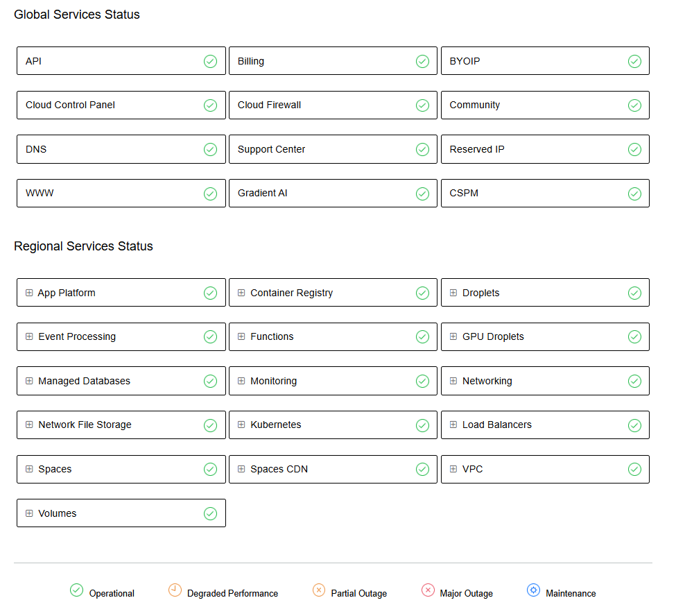Expand the Kubernetes service details
This screenshot has height=616, width=685.
click(x=241, y=425)
